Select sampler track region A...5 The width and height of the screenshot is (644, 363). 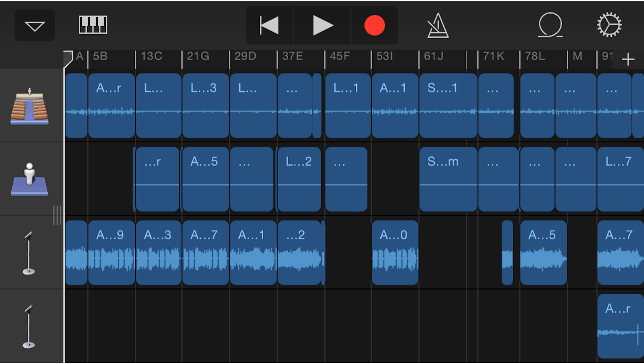(x=205, y=179)
